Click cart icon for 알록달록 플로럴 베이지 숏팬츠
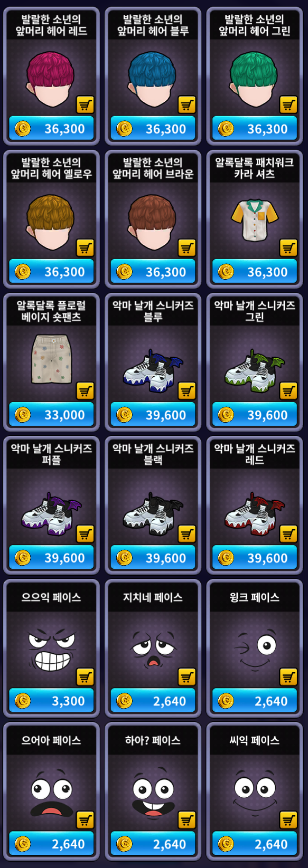Screen dimensions: 308x868 [x=85, y=390]
